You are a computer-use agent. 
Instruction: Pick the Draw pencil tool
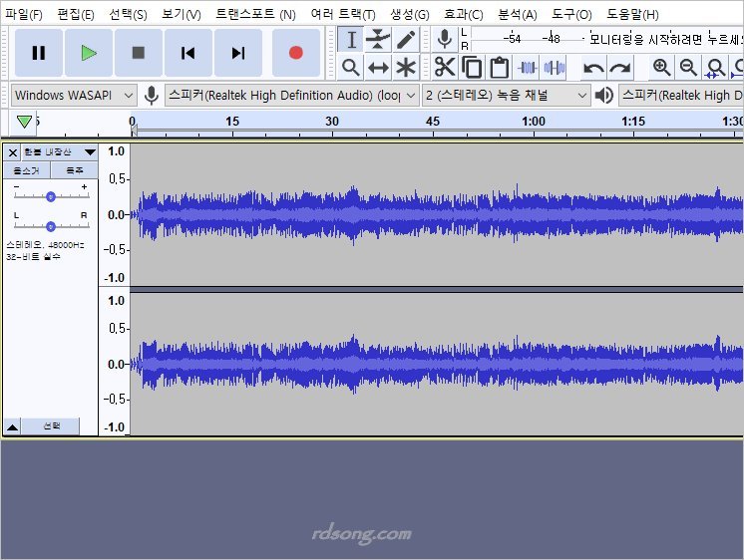(x=406, y=40)
